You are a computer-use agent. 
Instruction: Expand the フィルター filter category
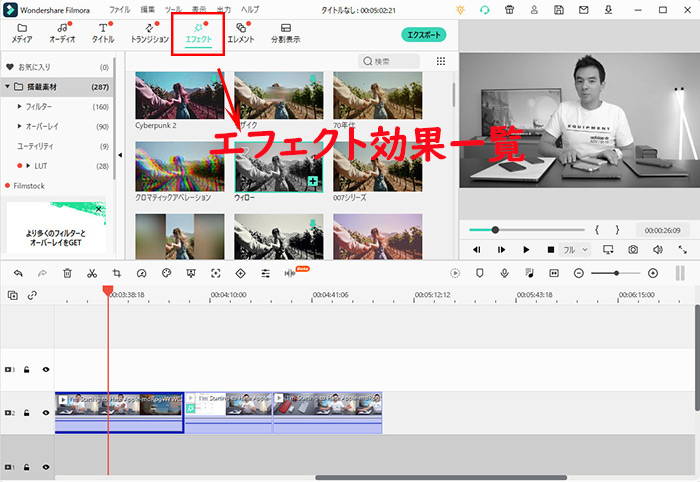(19, 107)
